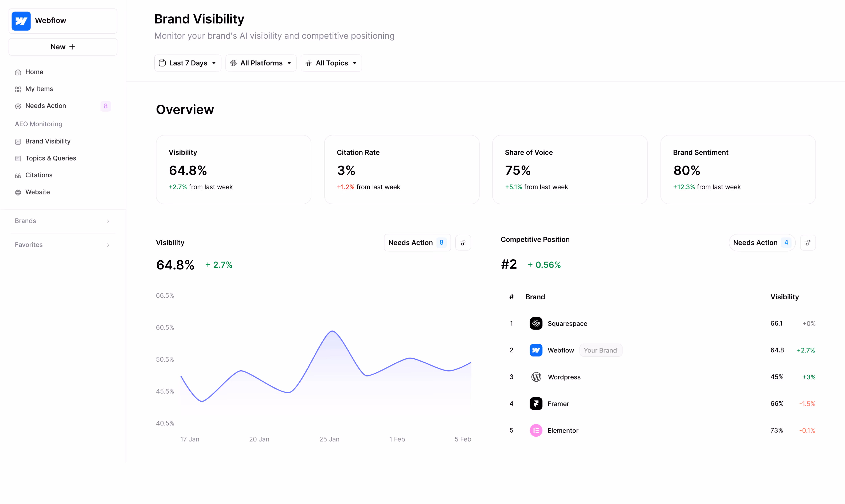Click Elementor's 73% visibility value
This screenshot has height=504, width=845.
coord(777,430)
